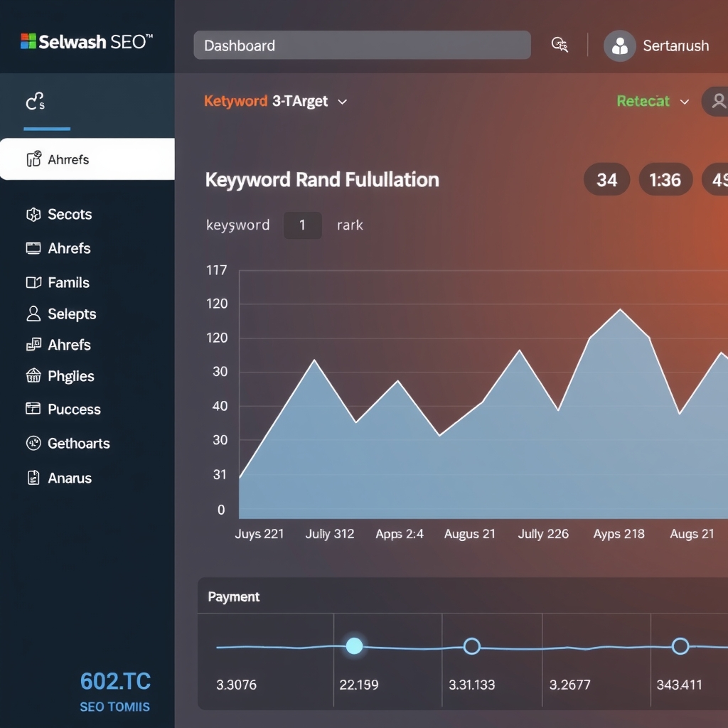728x728 pixels.
Task: Click the 1:36 pill button
Action: pos(665,179)
